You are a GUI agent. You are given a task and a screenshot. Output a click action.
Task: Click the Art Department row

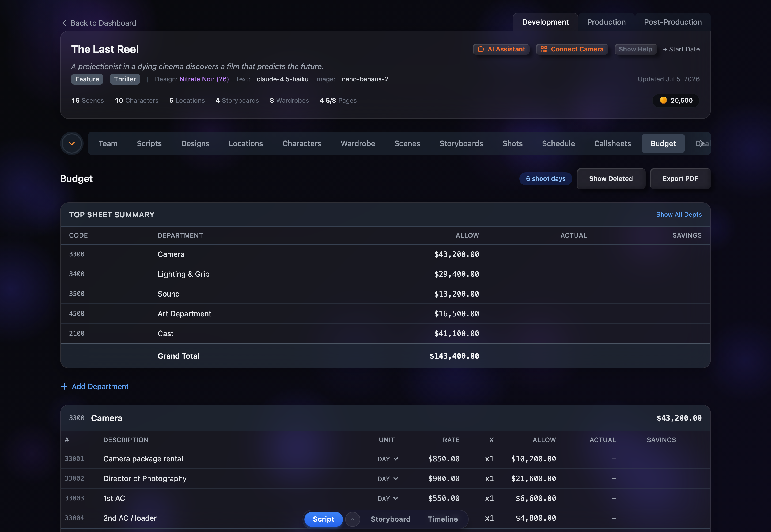pos(385,314)
